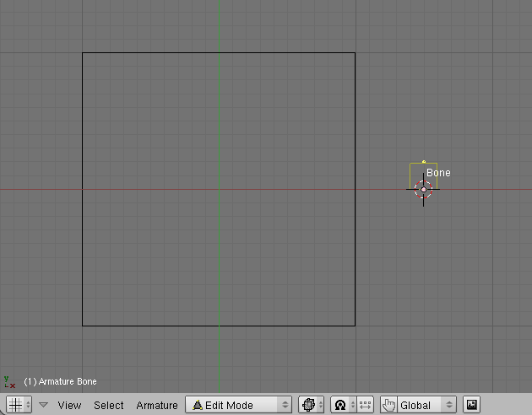The height and width of the screenshot is (415, 532).
Task: Open the Select menu
Action: (x=109, y=405)
